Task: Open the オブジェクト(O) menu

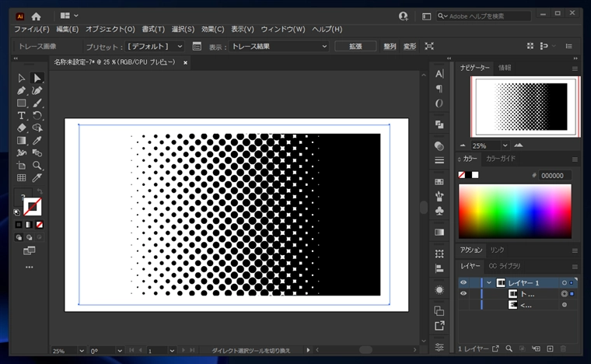Action: pos(110,30)
